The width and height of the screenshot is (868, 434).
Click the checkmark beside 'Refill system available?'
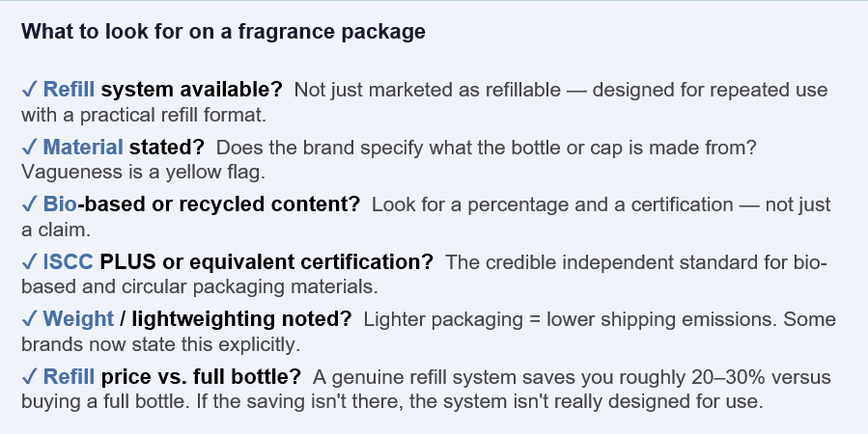tap(29, 91)
